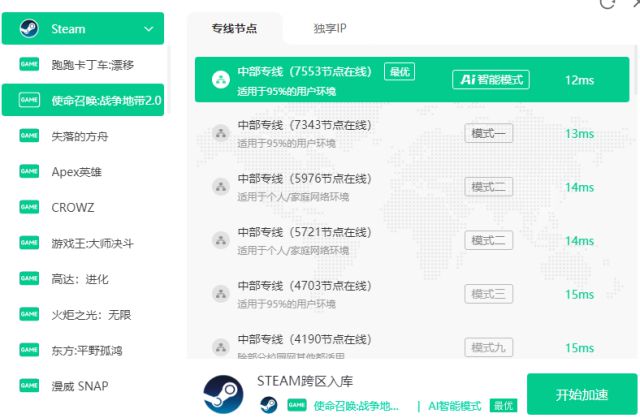The height and width of the screenshot is (418, 640).
Task: Choose CROWZ from the game list
Action: 83,207
